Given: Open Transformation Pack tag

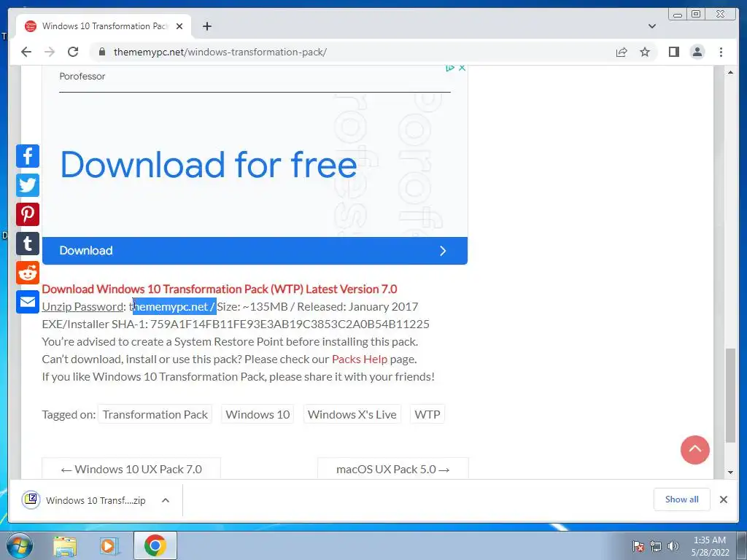Looking at the screenshot, I should click(x=155, y=414).
